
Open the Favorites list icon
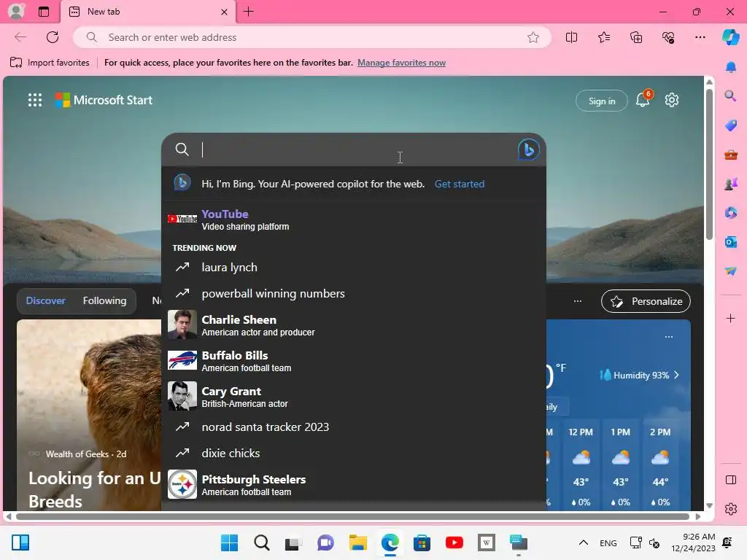point(603,37)
